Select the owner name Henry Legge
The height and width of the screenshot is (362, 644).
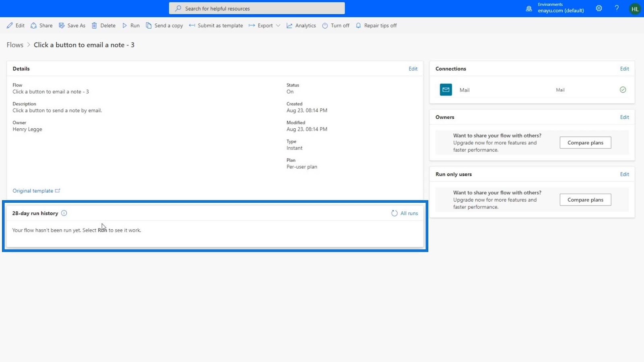click(27, 129)
